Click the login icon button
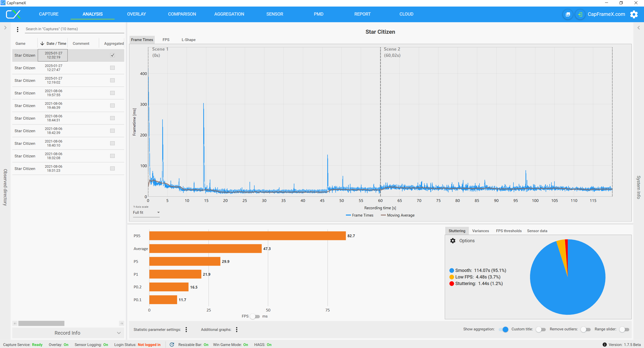Viewport: 644px width, 348px height. pos(580,14)
